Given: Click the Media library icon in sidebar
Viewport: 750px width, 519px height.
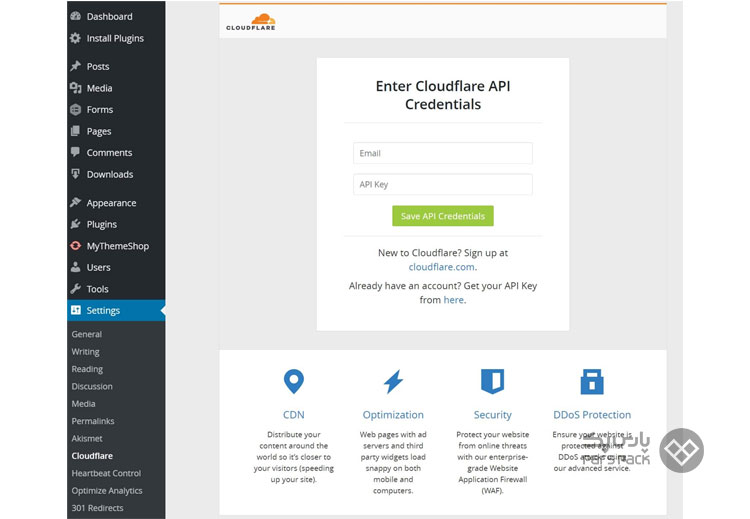Looking at the screenshot, I should [x=75, y=88].
